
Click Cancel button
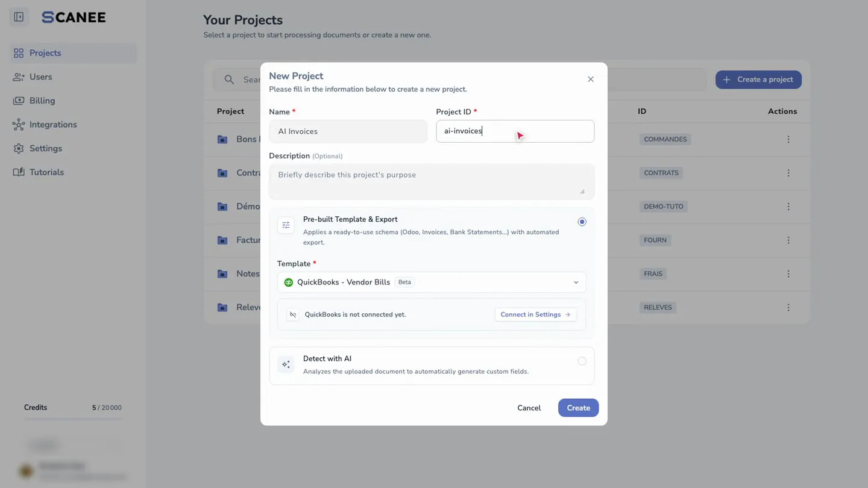529,408
